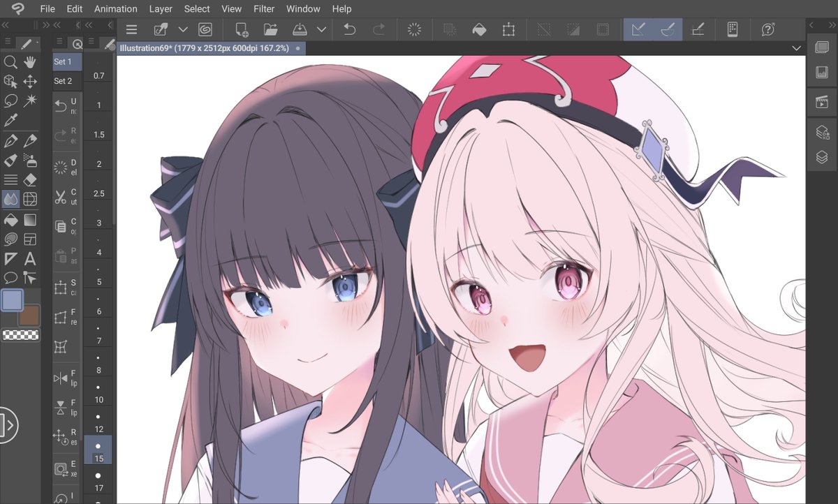Undo using the command bar arrow
Screen dimensions: 838x504
(x=350, y=29)
